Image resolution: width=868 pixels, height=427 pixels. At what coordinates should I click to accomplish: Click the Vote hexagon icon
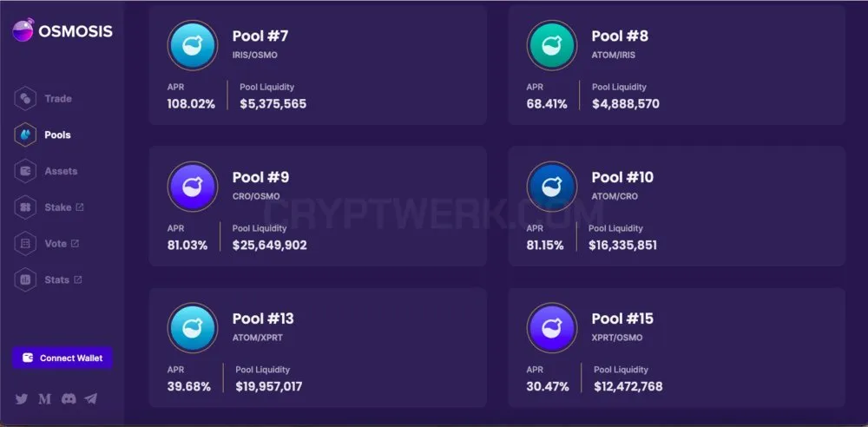pos(25,244)
